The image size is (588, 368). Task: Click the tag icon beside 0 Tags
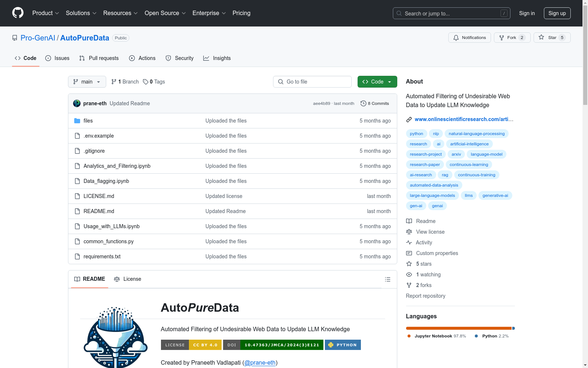click(146, 82)
